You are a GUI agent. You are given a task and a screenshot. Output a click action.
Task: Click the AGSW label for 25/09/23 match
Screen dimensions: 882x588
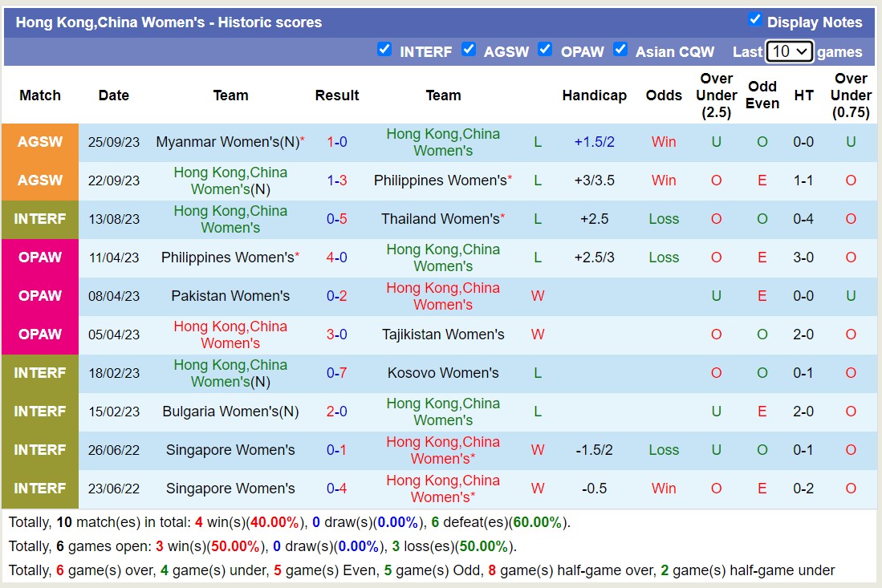point(40,142)
